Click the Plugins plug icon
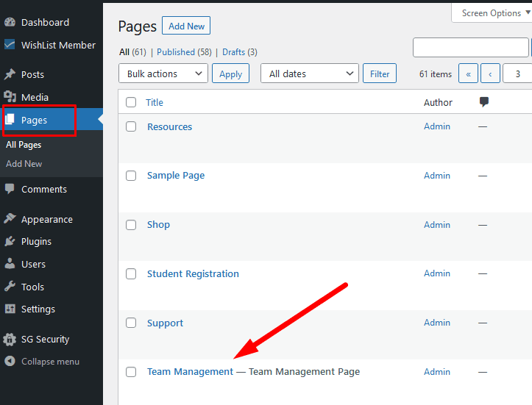This screenshot has height=405, width=532. [10, 241]
